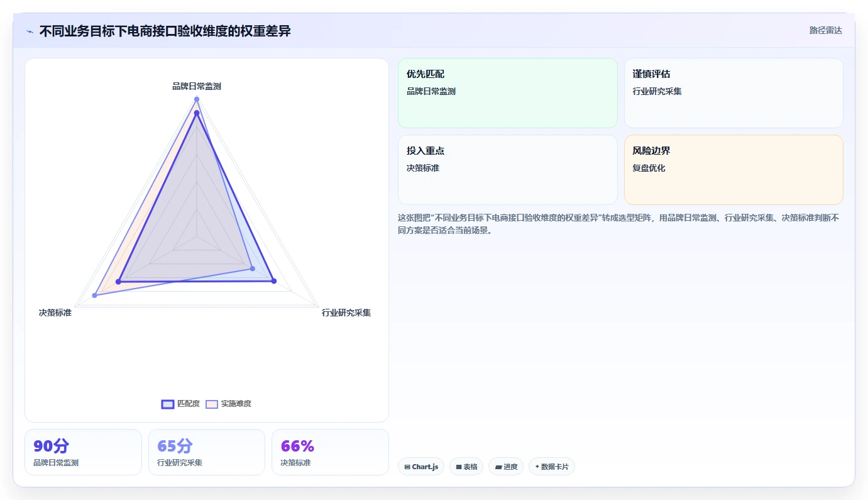Click the 66% score card
The image size is (868, 500).
(x=330, y=452)
